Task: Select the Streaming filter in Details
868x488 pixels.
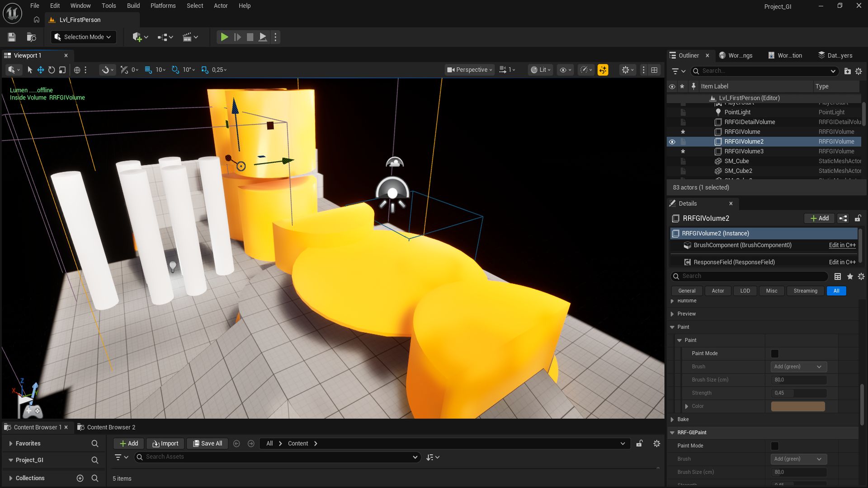Action: point(805,291)
